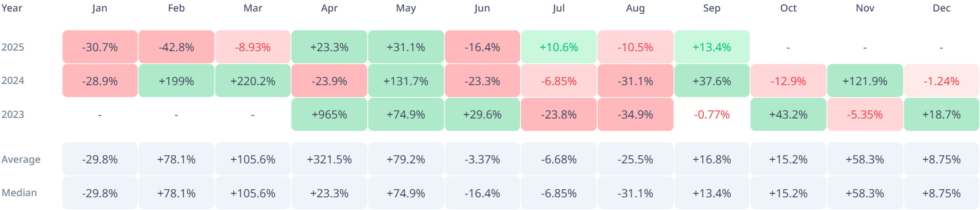Select the March 2024 +220.2% cell

[x=253, y=81]
